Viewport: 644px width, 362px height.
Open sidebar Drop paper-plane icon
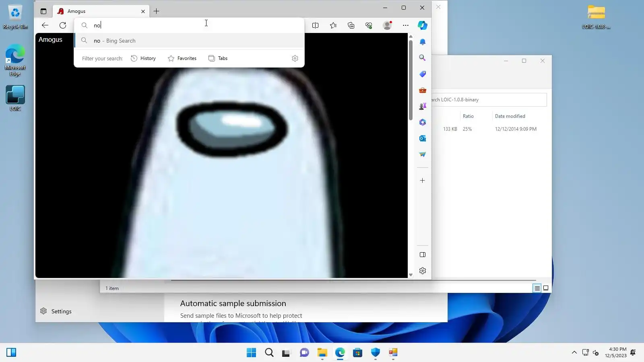(423, 154)
